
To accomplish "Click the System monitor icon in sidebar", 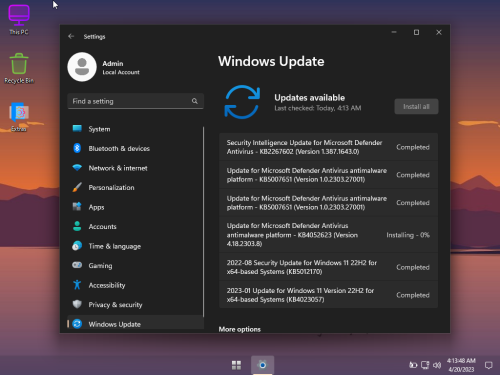I will [x=77, y=129].
